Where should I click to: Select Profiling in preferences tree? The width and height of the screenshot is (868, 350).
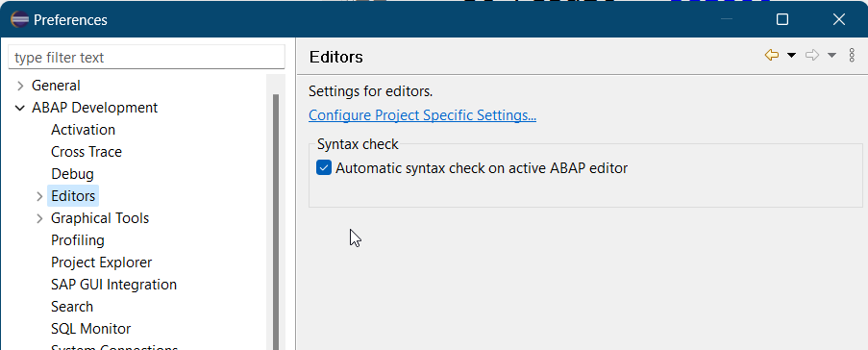[x=78, y=240]
